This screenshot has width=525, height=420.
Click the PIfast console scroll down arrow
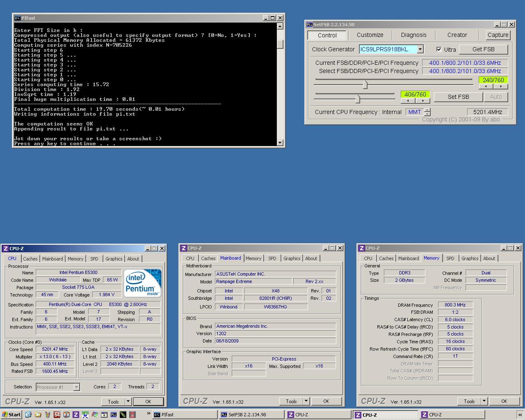pyautogui.click(x=280, y=143)
